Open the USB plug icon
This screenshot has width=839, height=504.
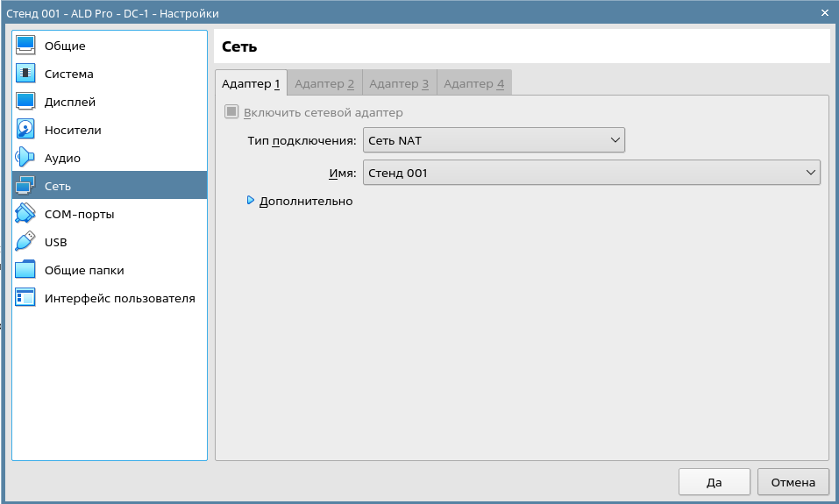25,242
